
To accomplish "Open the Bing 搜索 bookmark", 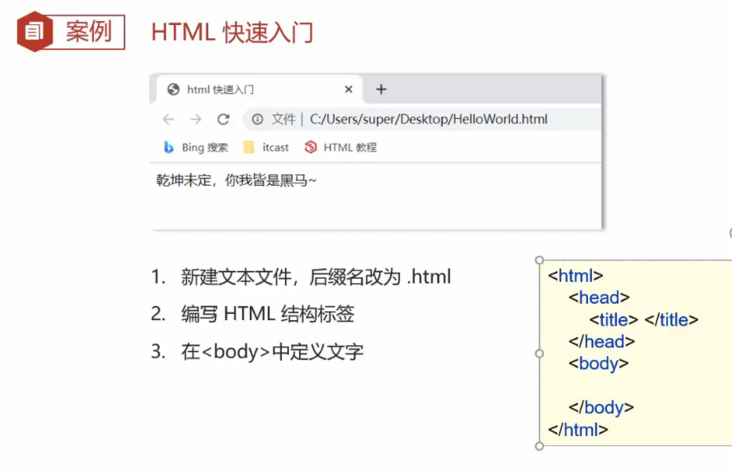I will (196, 148).
